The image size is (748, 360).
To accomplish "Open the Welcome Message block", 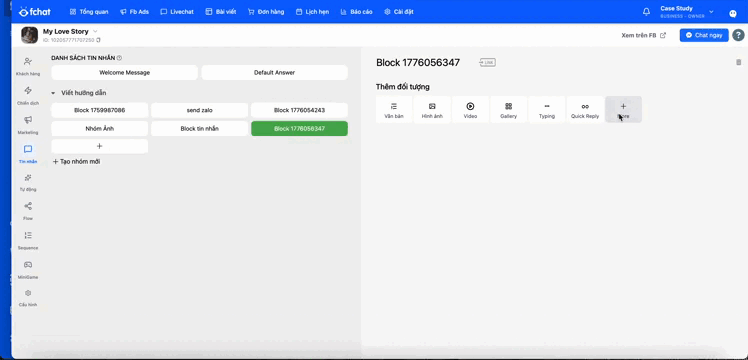I will (x=125, y=72).
